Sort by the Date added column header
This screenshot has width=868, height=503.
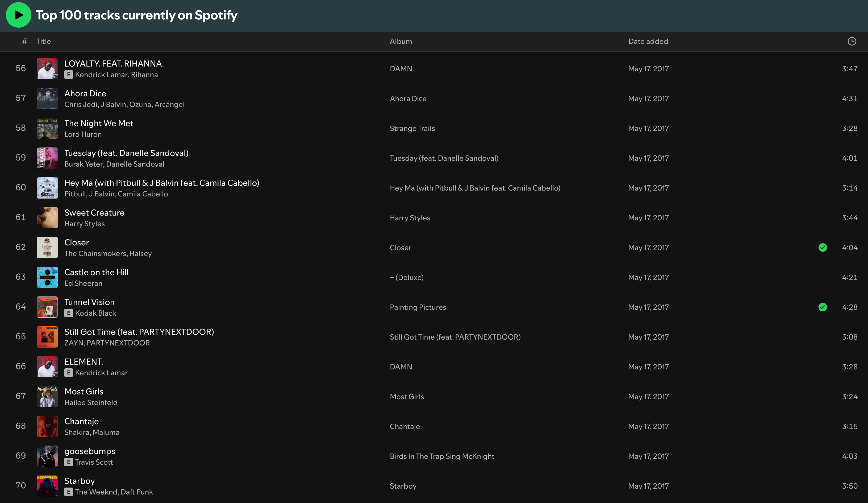(x=648, y=41)
